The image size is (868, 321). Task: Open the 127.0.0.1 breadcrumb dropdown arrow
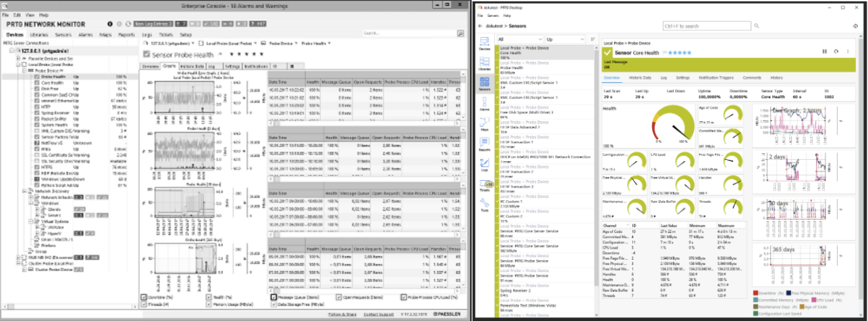pyautogui.click(x=193, y=43)
